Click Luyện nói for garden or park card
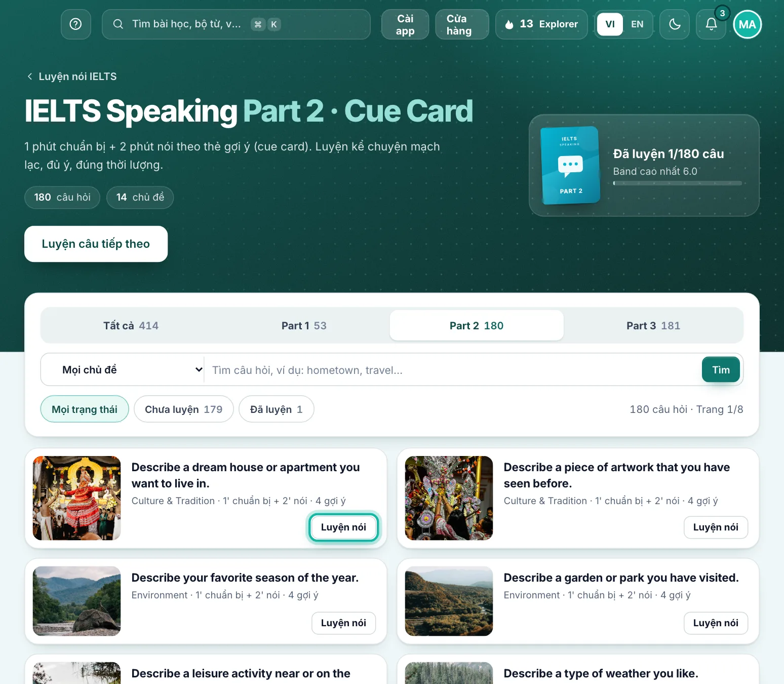 tap(716, 623)
